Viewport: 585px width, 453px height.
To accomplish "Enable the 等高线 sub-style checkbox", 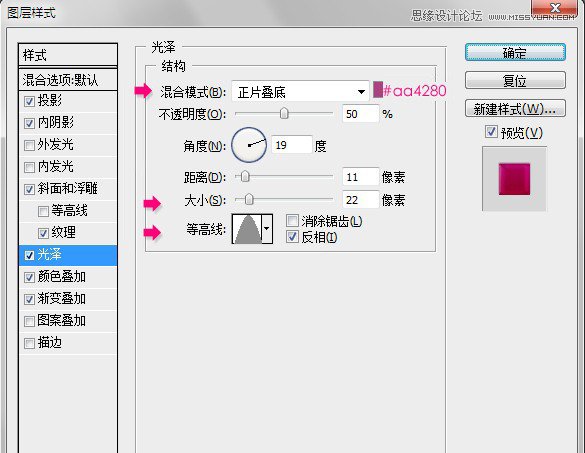I will point(43,211).
